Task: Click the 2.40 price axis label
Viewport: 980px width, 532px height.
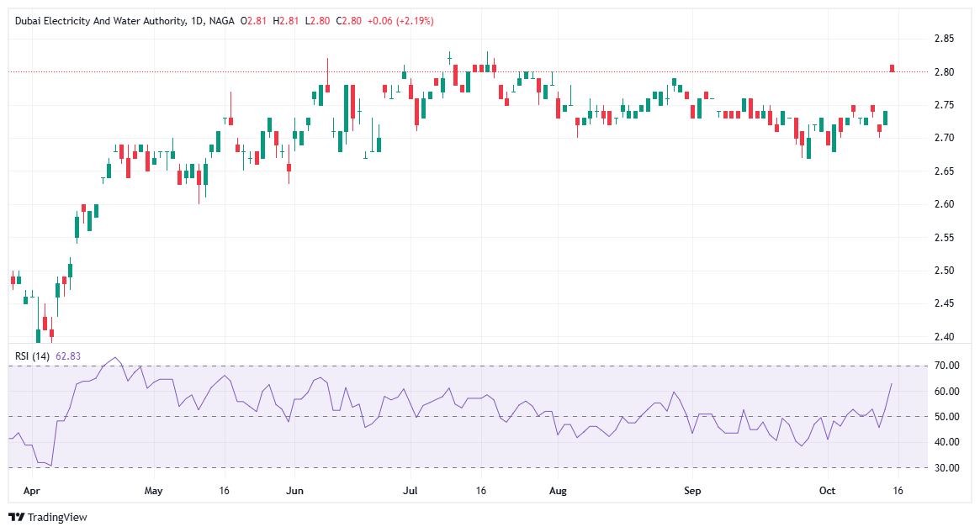Action: pyautogui.click(x=943, y=337)
